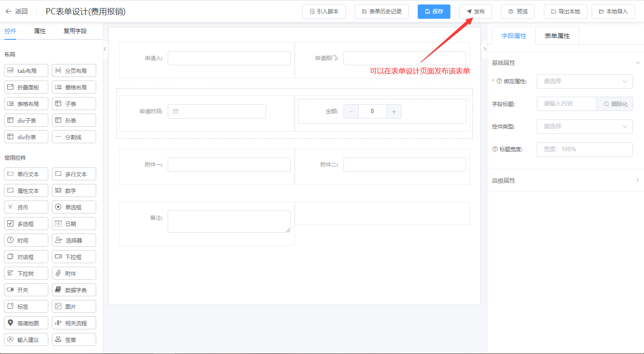Select the 单选框 radio button control
The image size is (644, 354).
coord(74,207)
